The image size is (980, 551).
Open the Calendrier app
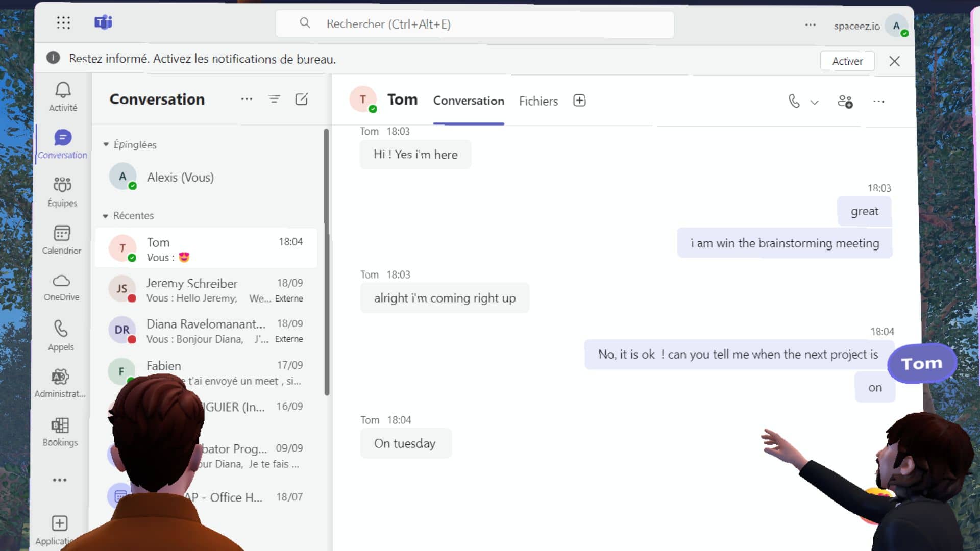tap(62, 240)
